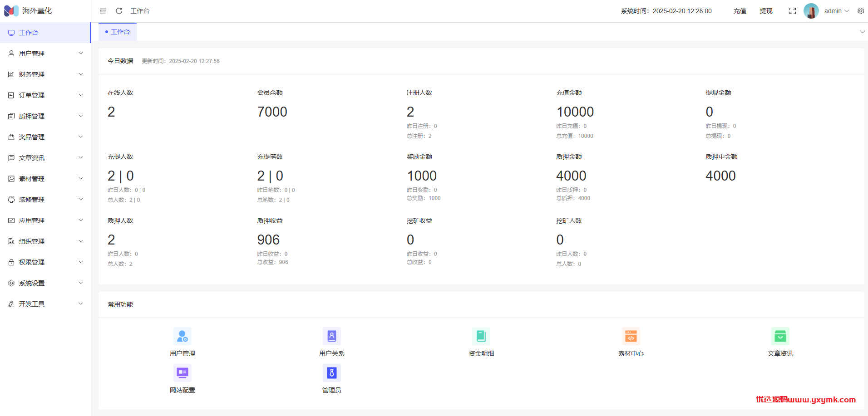The height and width of the screenshot is (416, 868).
Task: Expand the 系统设置 menu chevron
Action: point(81,283)
